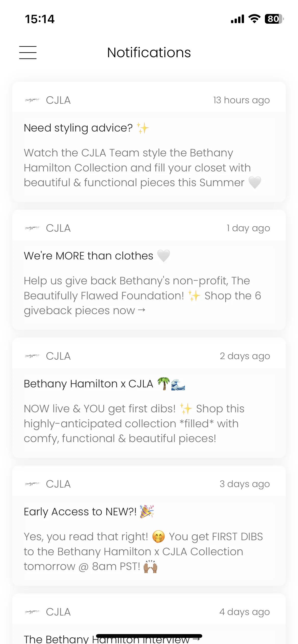Tap the CJLA logo on 13 hours ago notification
298x644 pixels.
point(32,100)
